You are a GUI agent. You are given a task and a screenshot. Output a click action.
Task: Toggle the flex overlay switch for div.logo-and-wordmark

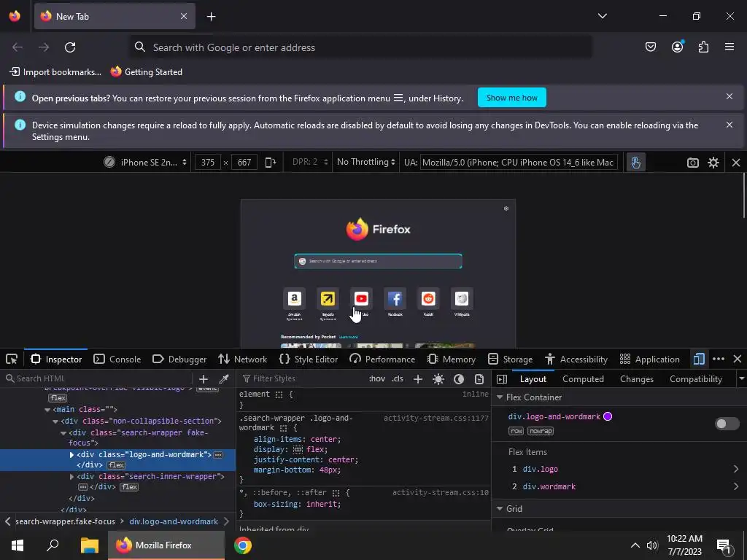point(727,424)
